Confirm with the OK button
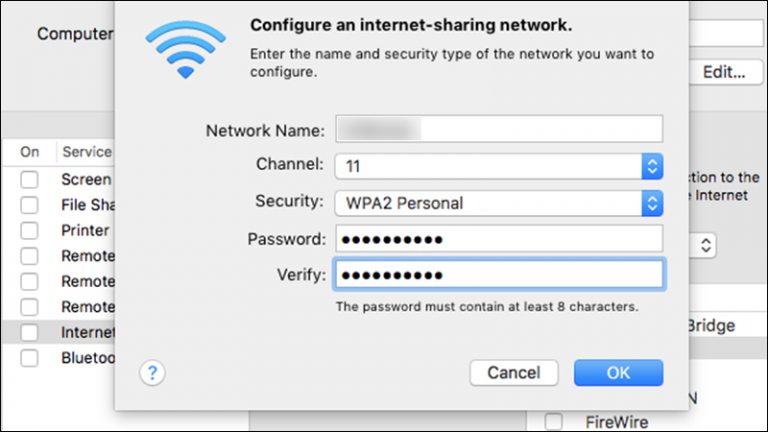This screenshot has width=768, height=432. (618, 373)
